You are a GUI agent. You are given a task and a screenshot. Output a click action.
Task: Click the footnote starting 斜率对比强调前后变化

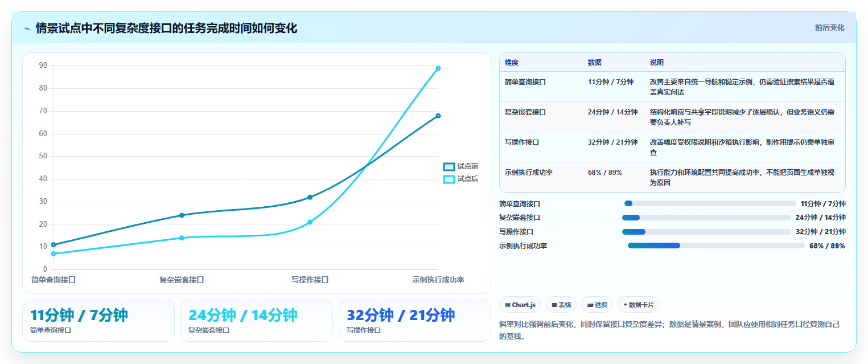click(x=669, y=330)
